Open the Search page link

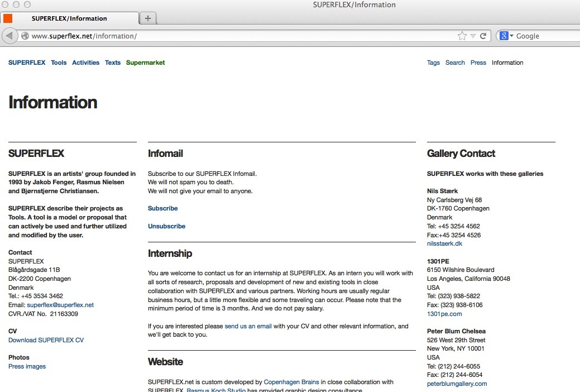[455, 63]
